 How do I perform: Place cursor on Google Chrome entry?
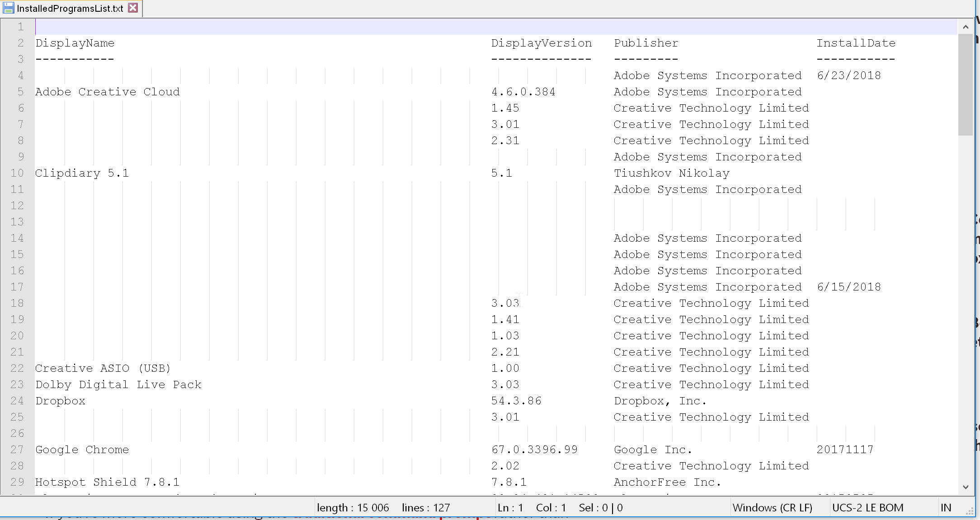pos(82,450)
